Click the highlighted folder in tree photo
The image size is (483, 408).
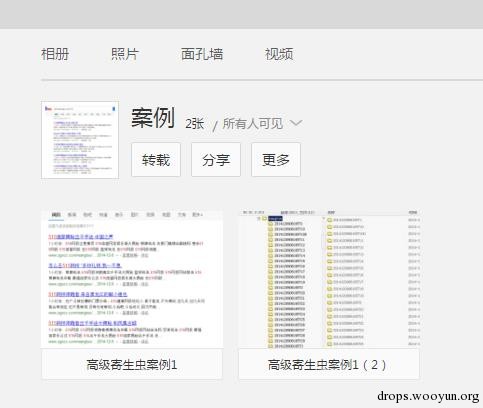click(x=275, y=219)
